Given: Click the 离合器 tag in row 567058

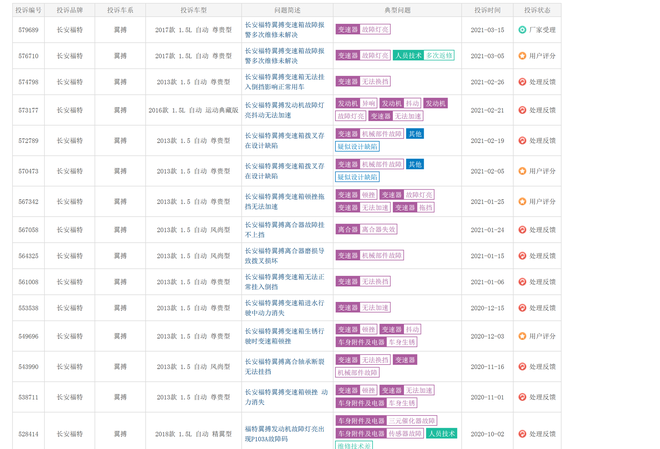Looking at the screenshot, I should (347, 230).
